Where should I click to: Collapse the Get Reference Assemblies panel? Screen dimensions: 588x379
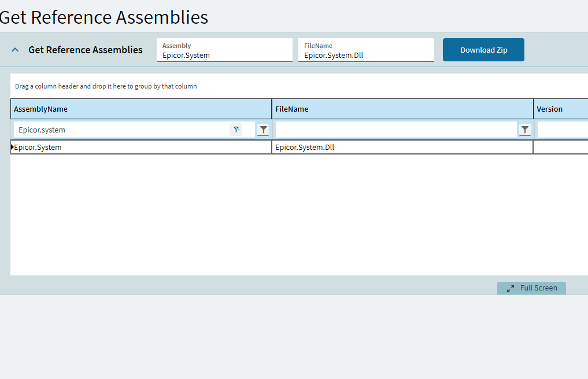point(15,50)
